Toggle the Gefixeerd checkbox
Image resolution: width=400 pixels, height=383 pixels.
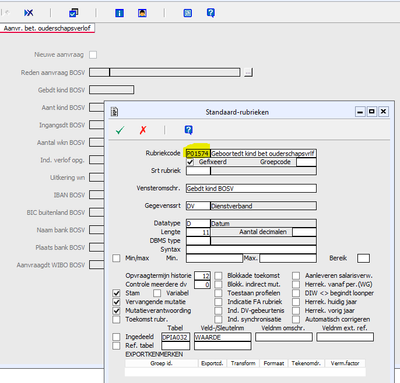pyautogui.click(x=190, y=162)
